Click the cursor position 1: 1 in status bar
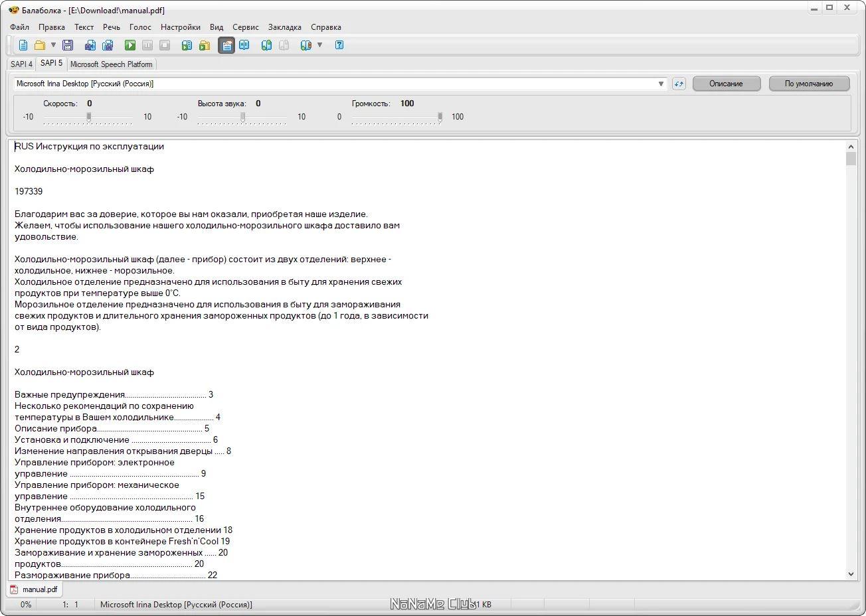The image size is (866, 616). pyautogui.click(x=70, y=605)
